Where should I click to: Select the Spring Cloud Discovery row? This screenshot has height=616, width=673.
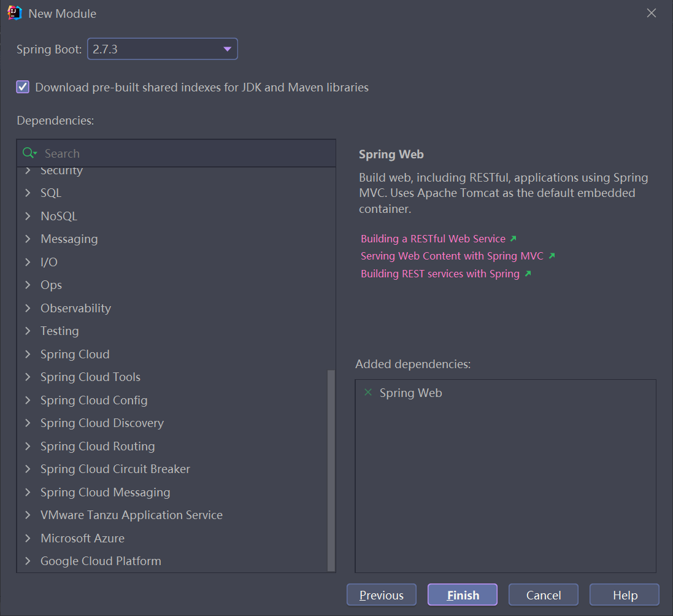tap(172, 423)
